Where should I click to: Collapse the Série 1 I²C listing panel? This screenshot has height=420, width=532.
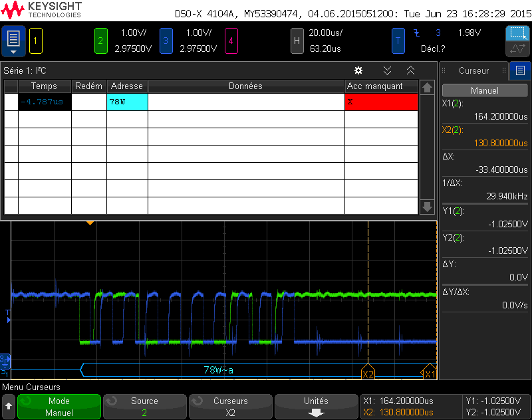coord(388,70)
